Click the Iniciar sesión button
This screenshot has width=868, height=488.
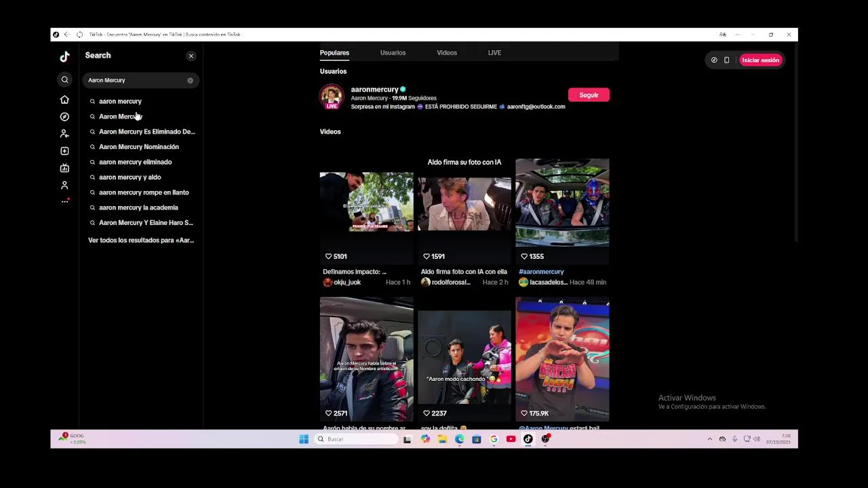pos(760,60)
